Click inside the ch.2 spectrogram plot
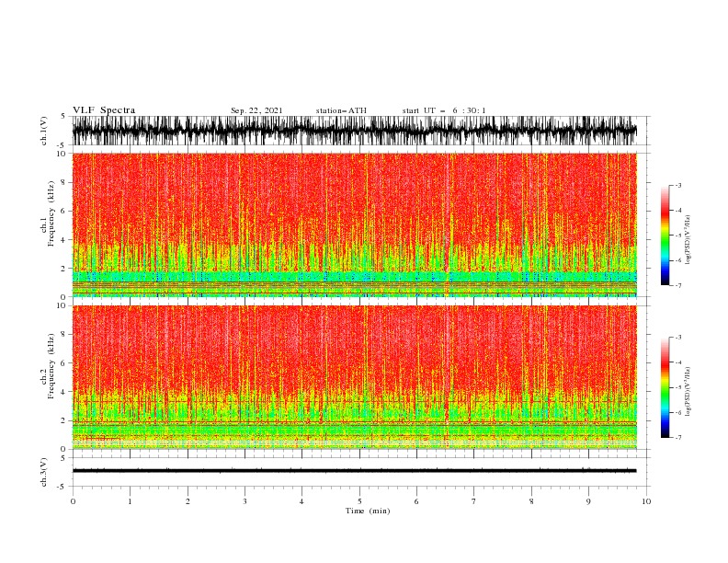 355,377
